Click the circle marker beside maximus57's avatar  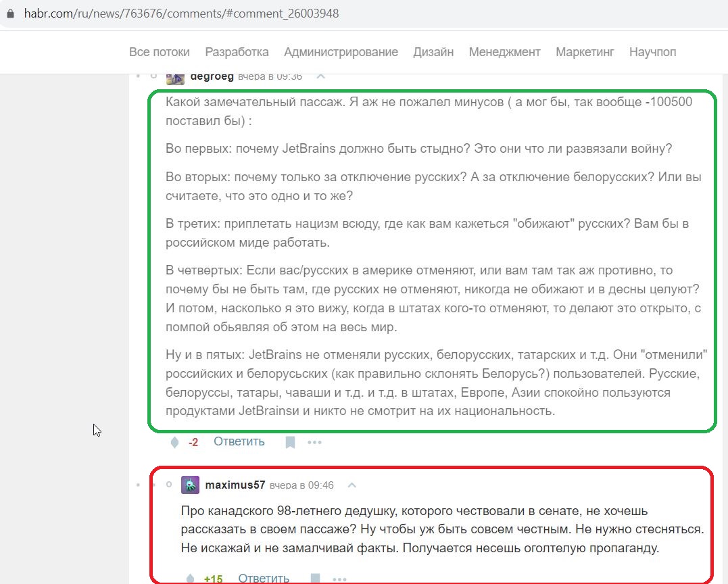[x=169, y=485]
